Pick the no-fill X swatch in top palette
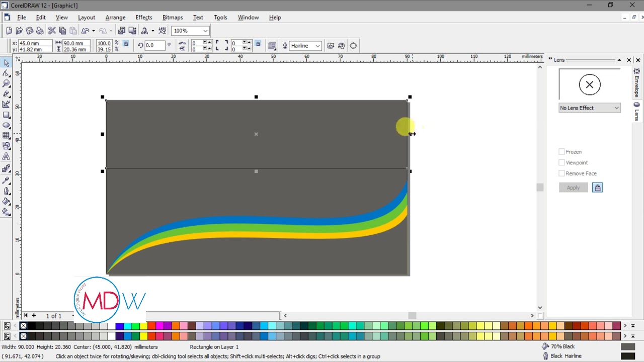The width and height of the screenshot is (644, 362). pyautogui.click(x=23, y=326)
